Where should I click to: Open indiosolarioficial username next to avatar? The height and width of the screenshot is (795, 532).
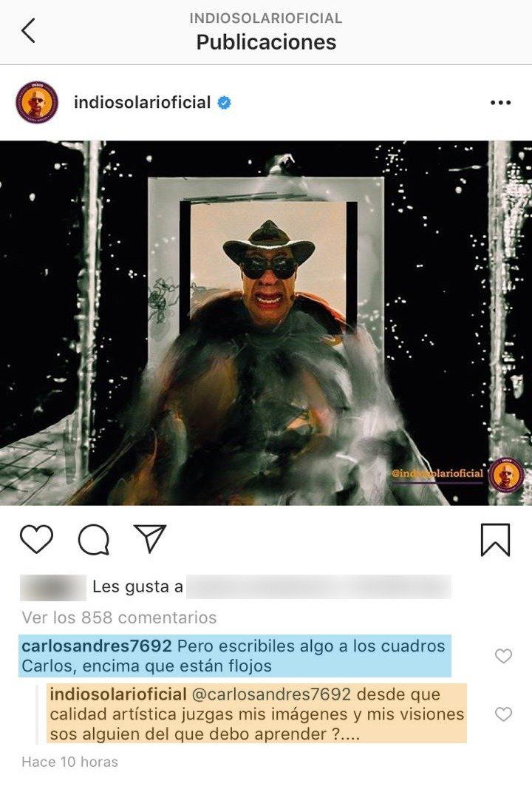pyautogui.click(x=142, y=102)
